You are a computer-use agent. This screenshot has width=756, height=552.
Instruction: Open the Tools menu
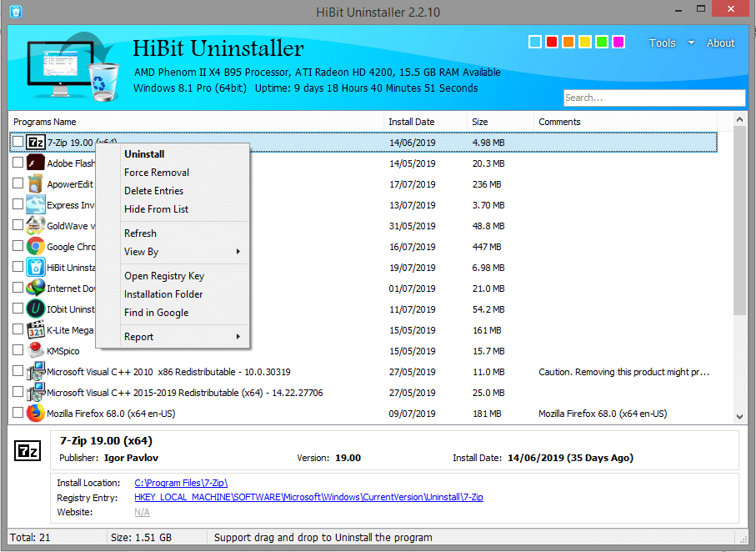click(x=662, y=43)
